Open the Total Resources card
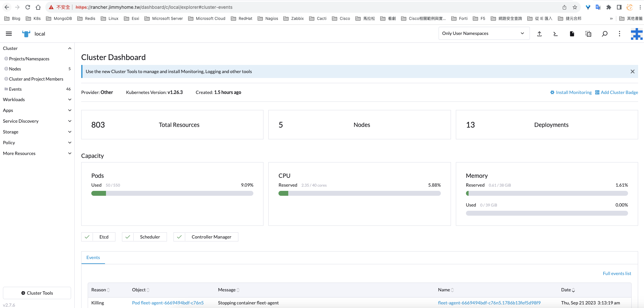644x308 pixels. (x=172, y=125)
